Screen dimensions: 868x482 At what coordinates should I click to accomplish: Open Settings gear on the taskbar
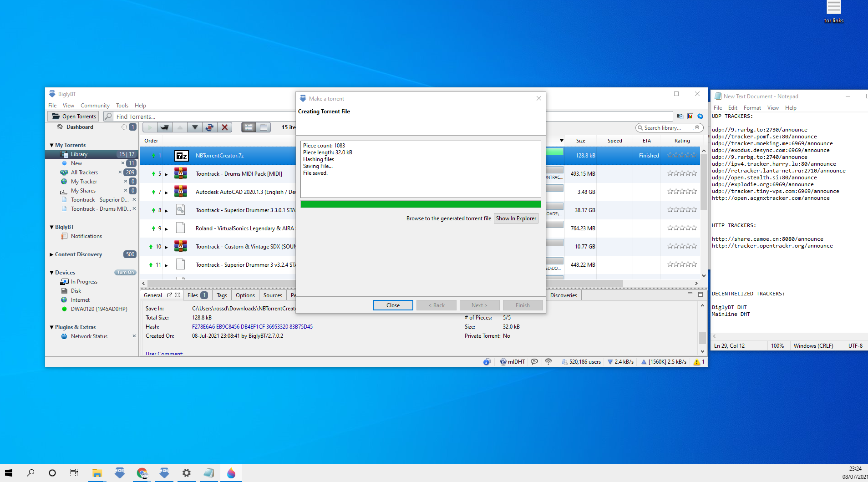187,473
